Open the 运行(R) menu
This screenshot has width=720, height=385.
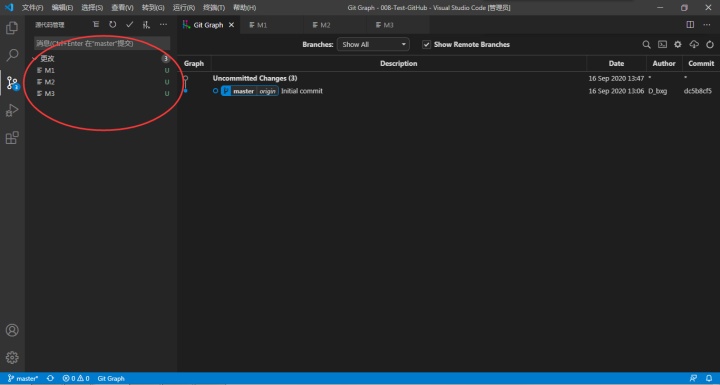tap(184, 7)
